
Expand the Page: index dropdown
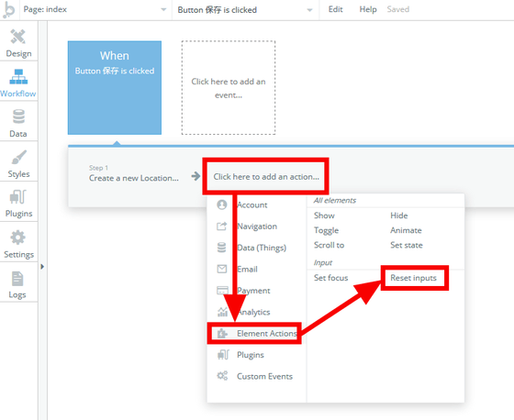(95, 10)
